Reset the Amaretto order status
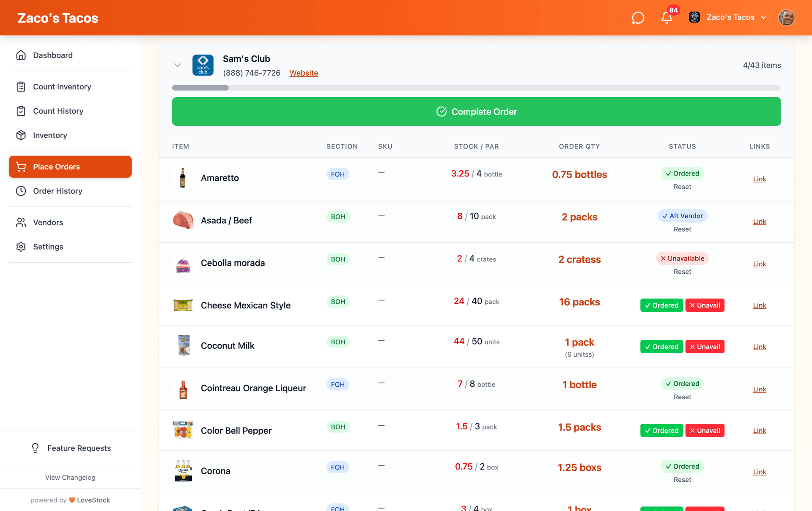The width and height of the screenshot is (812, 511). click(682, 187)
